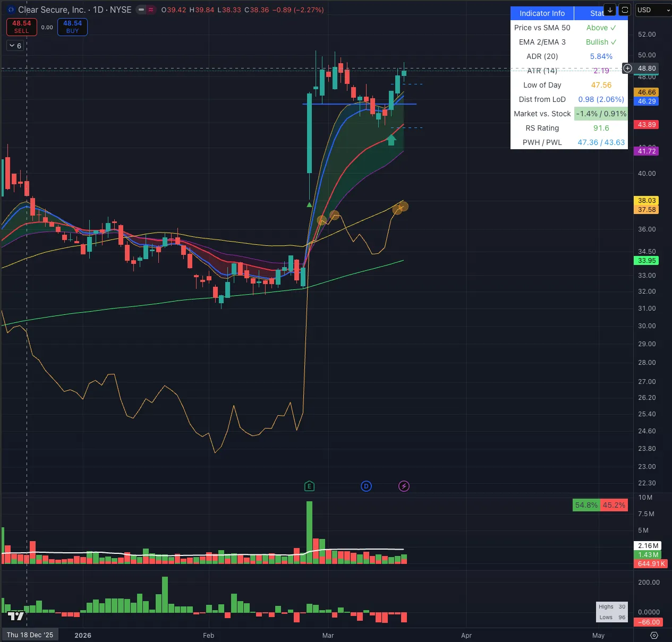This screenshot has height=642, width=672.
Task: Click the Mar label on the time axis
Action: click(x=328, y=635)
